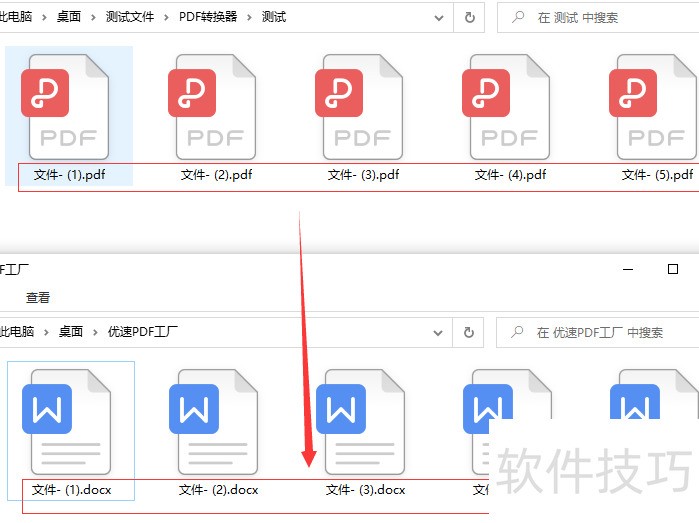Screen dimensions: 699x523
Task: Click 测试 breadcrumb segment
Action: click(x=274, y=17)
